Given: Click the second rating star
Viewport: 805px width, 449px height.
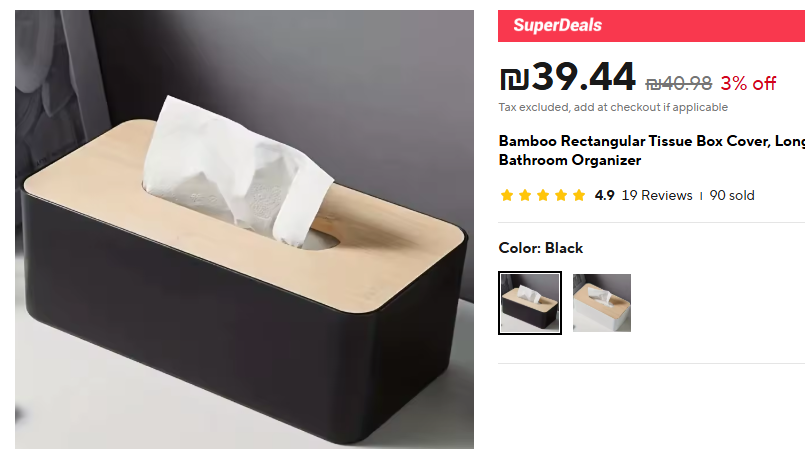Looking at the screenshot, I should 525,196.
